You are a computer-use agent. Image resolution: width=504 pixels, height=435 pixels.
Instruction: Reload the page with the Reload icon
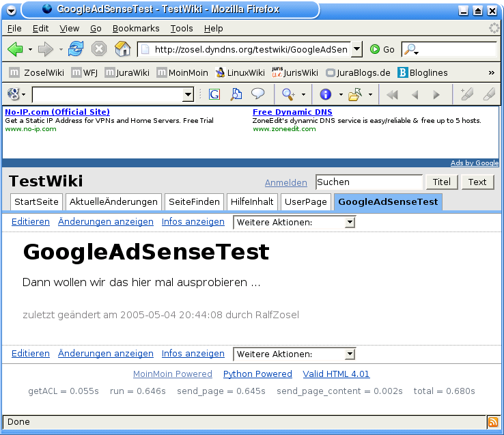click(x=76, y=49)
